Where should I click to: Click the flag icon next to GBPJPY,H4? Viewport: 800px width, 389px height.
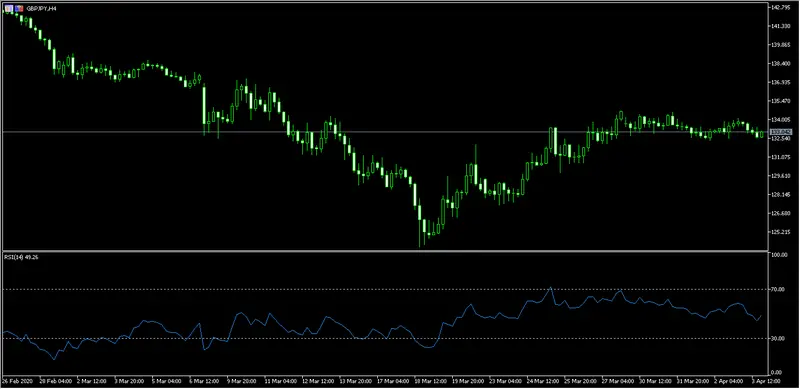19,8
